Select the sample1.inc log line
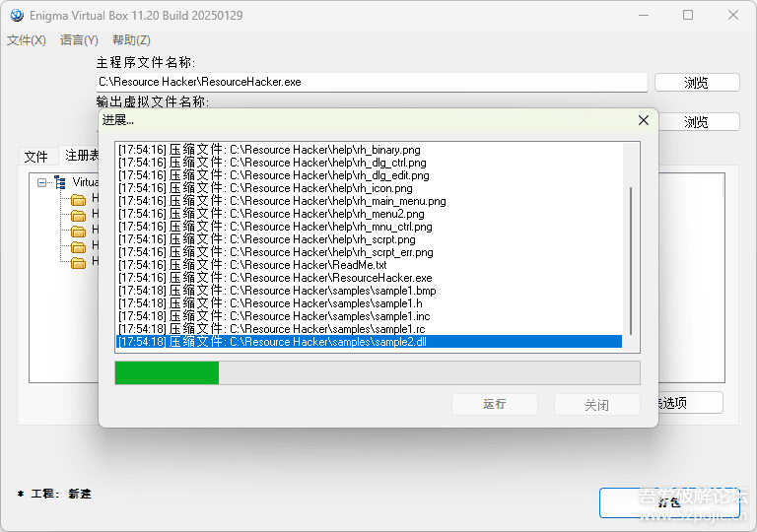 (370, 315)
